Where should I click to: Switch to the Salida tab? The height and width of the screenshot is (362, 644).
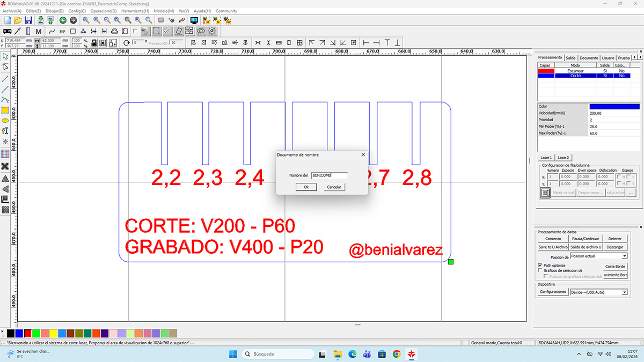point(570,58)
